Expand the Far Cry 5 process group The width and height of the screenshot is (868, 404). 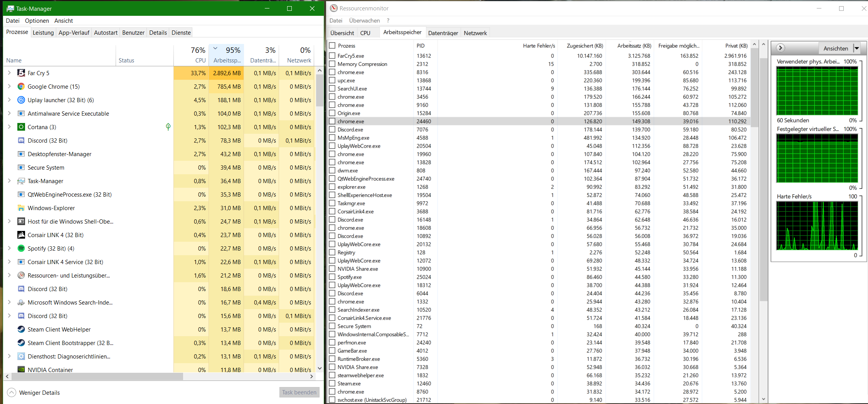click(9, 73)
